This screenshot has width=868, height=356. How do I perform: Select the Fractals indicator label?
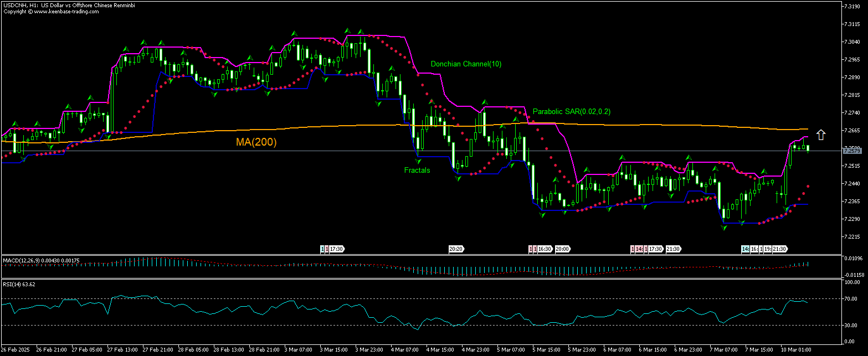click(417, 170)
